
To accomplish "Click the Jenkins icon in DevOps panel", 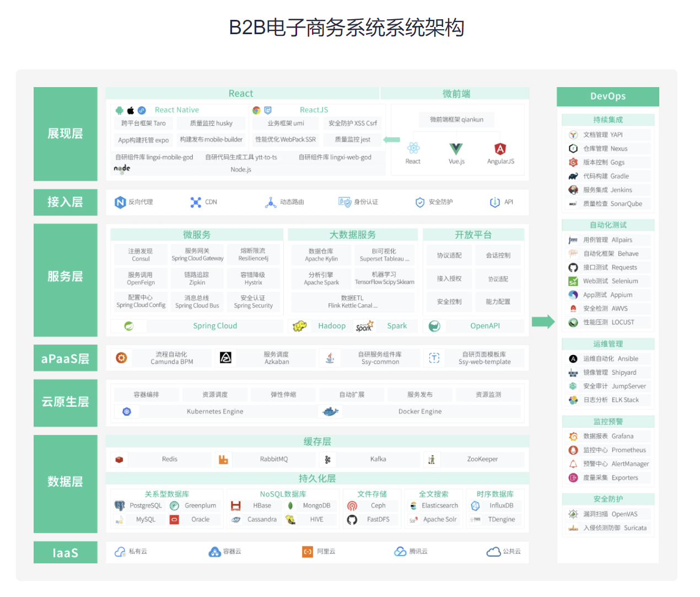I will click(573, 190).
